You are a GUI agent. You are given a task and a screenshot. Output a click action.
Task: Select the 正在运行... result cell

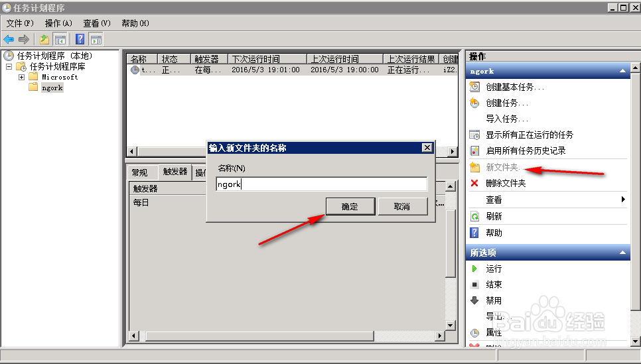coord(409,70)
